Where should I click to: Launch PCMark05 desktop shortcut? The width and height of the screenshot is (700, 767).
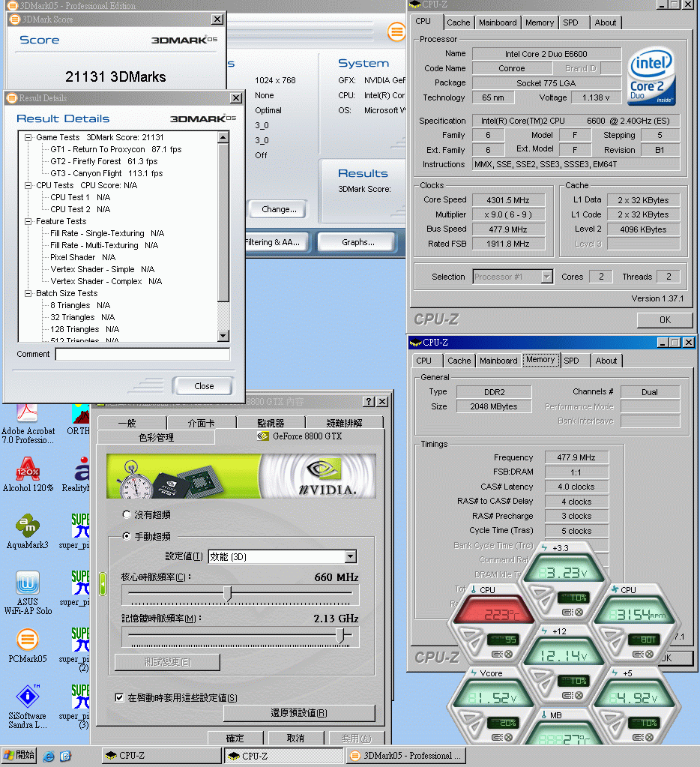point(28,646)
